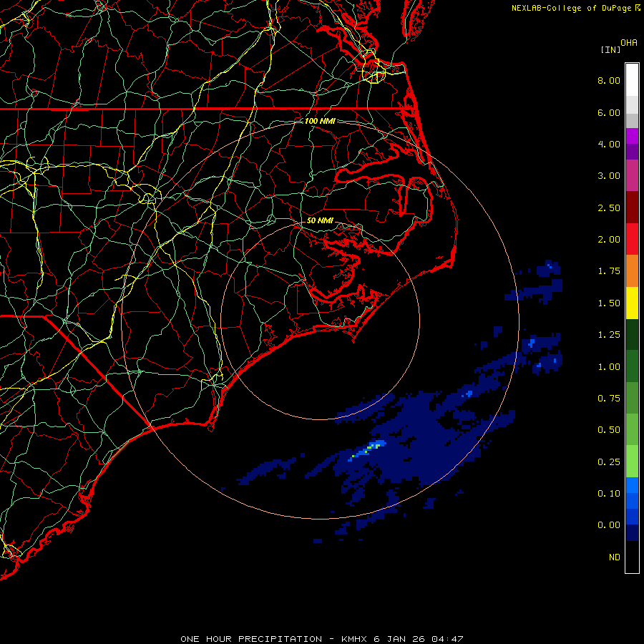644x644 pixels.
Task: Click the white 8.00 inch legend swatch
Action: point(632,80)
